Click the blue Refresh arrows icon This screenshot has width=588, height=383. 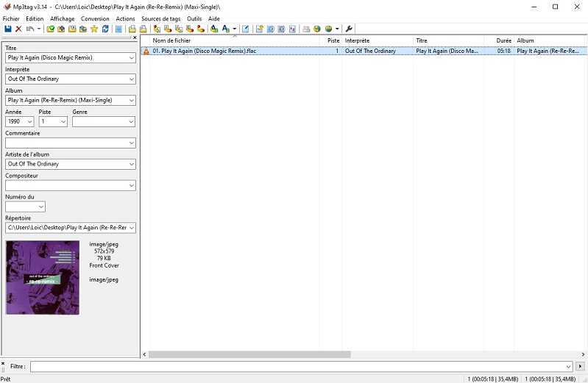(x=105, y=29)
